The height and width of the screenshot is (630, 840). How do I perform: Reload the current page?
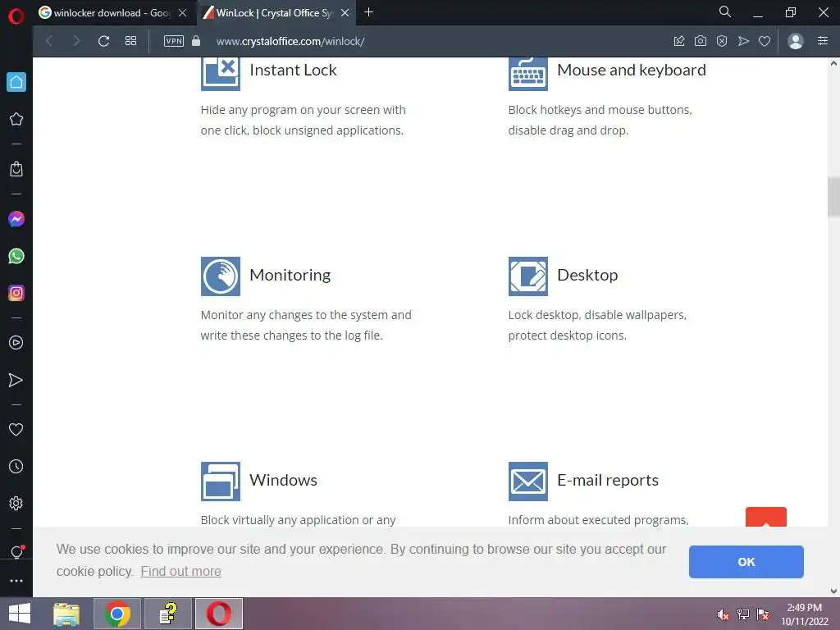point(104,41)
